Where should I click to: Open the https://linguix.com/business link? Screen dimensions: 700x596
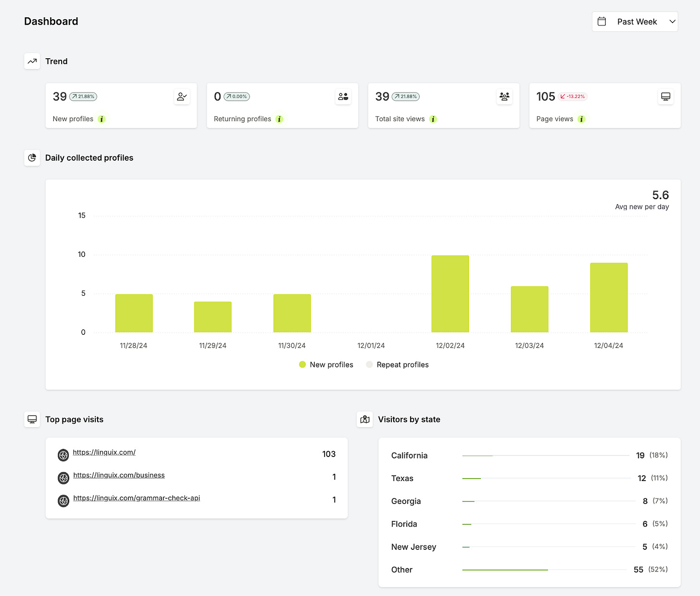[119, 475]
